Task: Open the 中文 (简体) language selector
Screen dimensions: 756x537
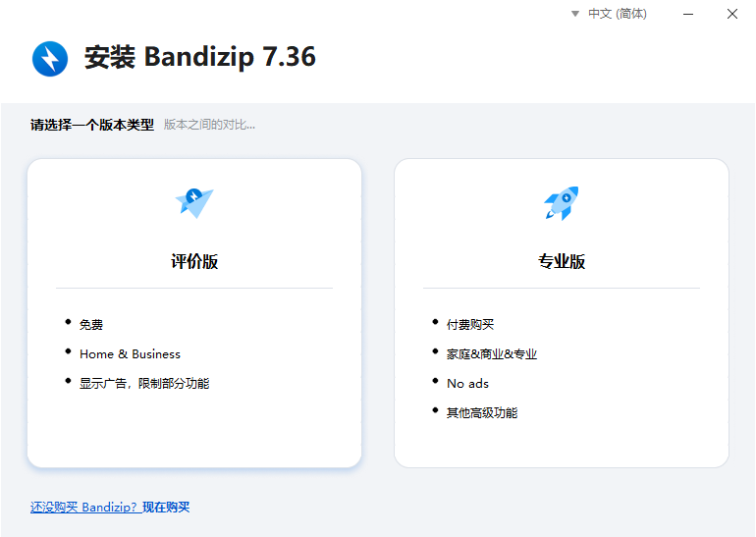Action: click(617, 14)
